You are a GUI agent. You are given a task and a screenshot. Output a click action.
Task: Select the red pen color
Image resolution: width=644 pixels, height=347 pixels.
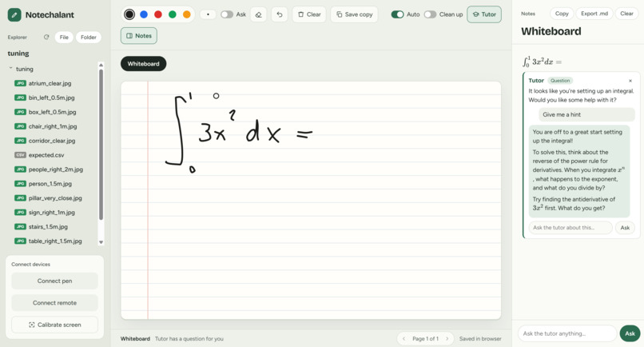point(158,14)
